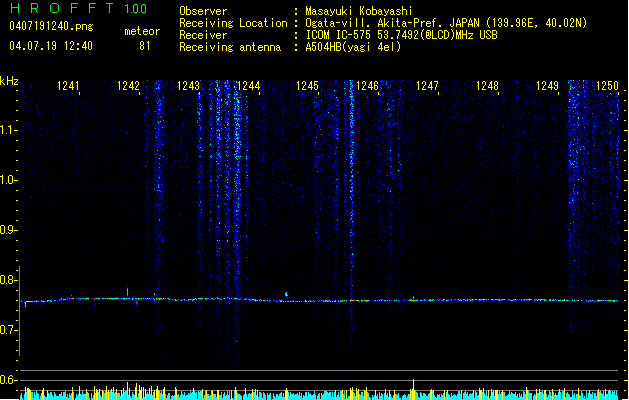Image resolution: width=629 pixels, height=400 pixels.
Task: Click the Receiving Location label
Action: tap(233, 23)
